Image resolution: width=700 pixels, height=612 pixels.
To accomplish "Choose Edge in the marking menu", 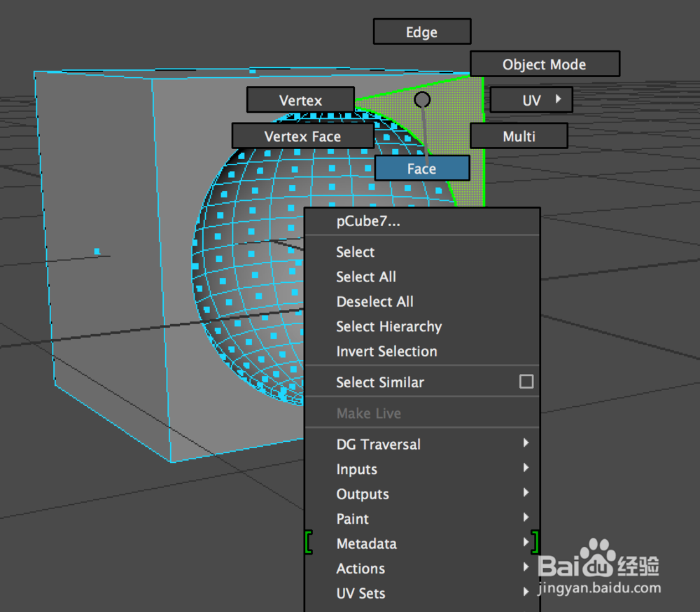I will [x=422, y=32].
